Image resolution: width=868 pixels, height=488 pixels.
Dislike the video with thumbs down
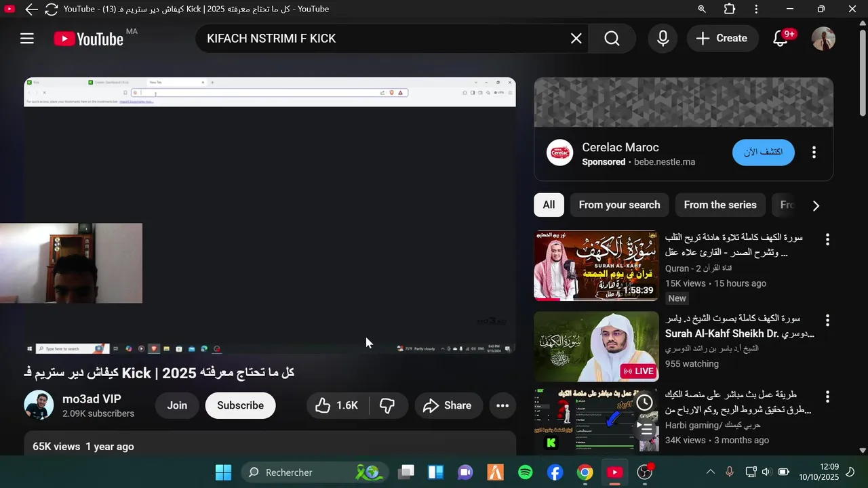[x=388, y=405]
